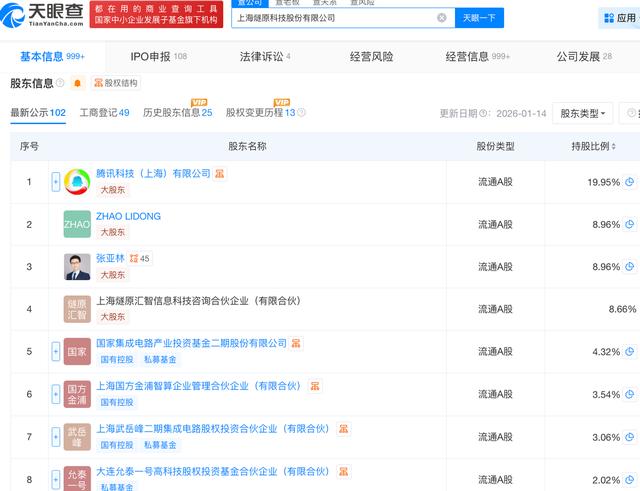Open the pie chart icon beside 4.32%
Screen dimensions: 640x491
[x=630, y=352]
